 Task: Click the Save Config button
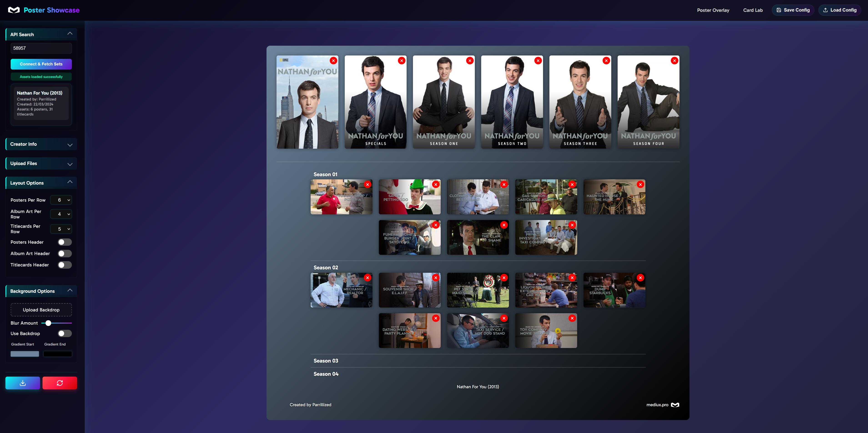click(793, 10)
